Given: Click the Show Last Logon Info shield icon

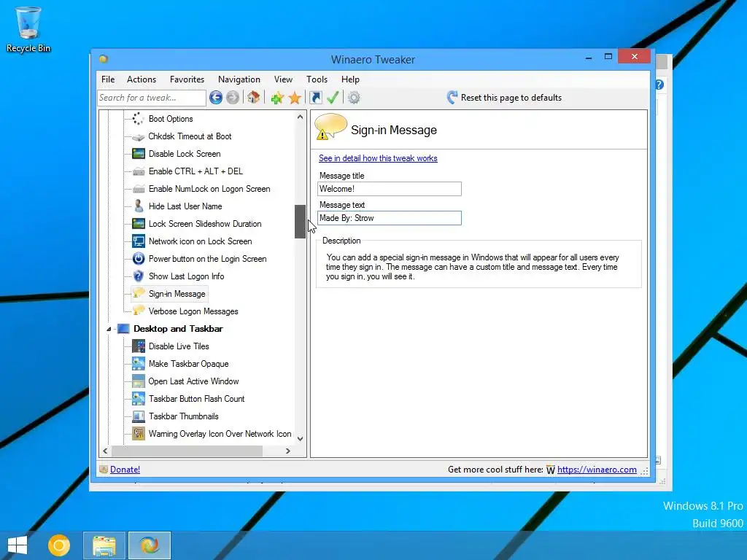Looking at the screenshot, I should [x=138, y=276].
